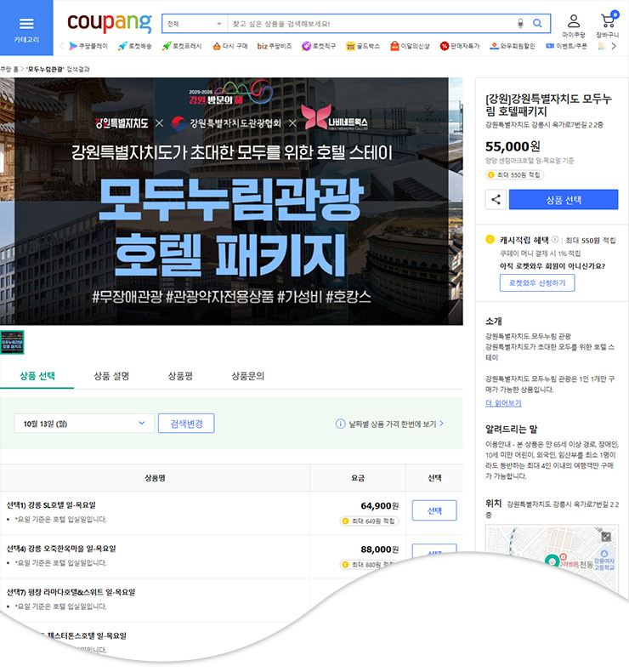Open the 장바구니 shopping cart

pos(608,26)
